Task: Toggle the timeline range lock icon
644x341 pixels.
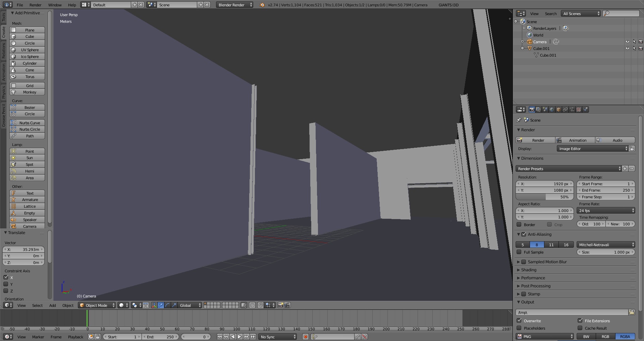Action: (x=98, y=337)
